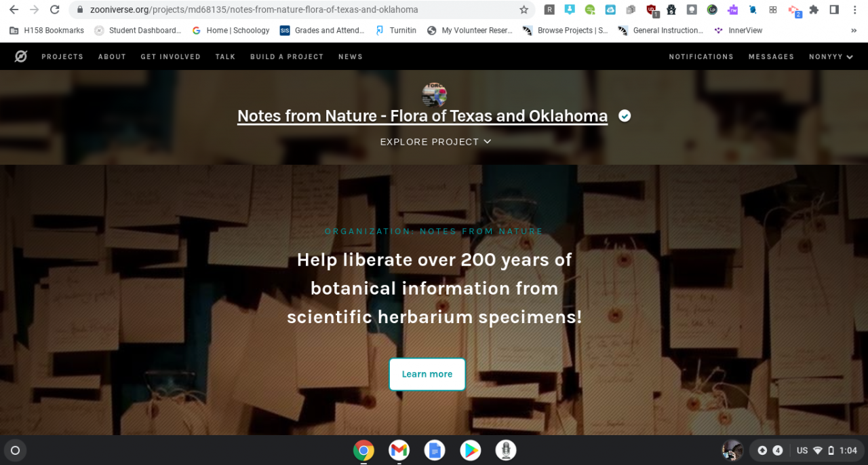868x465 pixels.
Task: Open InnerView bookmark
Action: click(738, 31)
